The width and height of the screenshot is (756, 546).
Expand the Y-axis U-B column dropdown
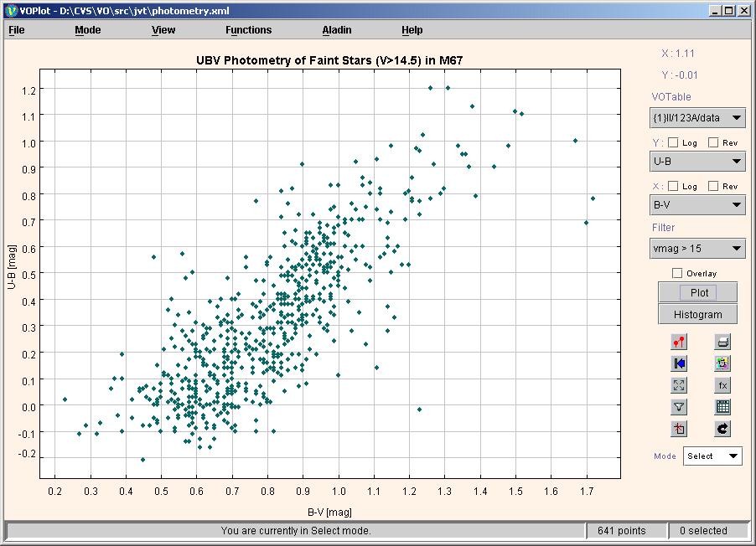697,162
